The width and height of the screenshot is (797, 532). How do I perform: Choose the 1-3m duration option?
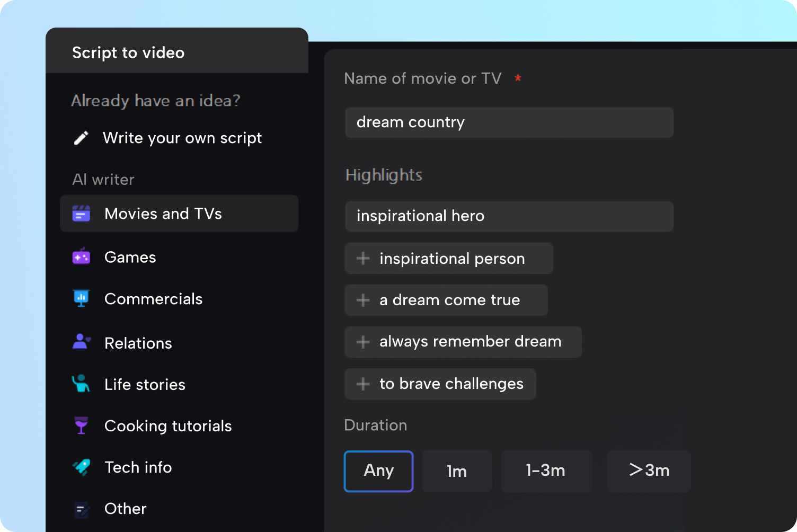point(546,471)
